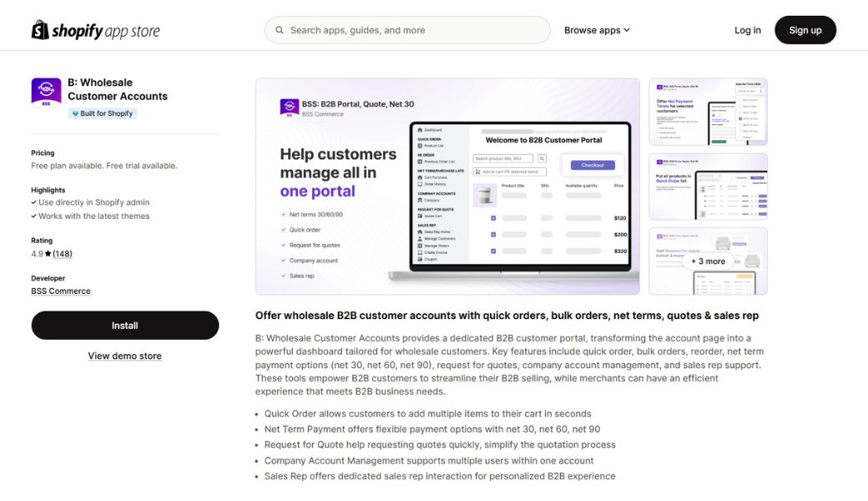Click the text 'Free plan available. Free trial available.'
Image resolution: width=868 pixels, height=501 pixels.
[104, 165]
